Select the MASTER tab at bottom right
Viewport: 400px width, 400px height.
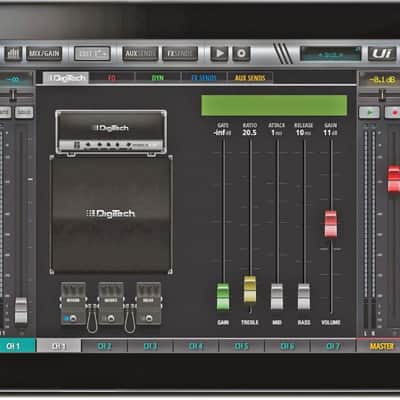coord(379,346)
